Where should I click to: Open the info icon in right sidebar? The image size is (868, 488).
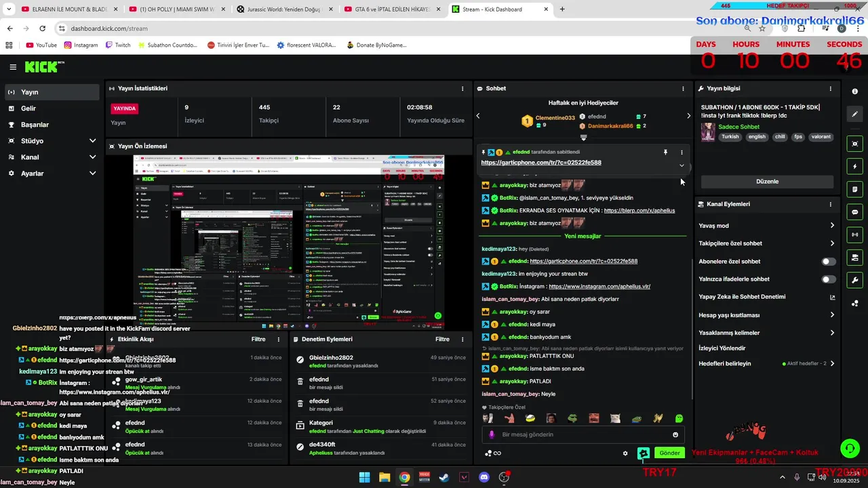point(855,91)
